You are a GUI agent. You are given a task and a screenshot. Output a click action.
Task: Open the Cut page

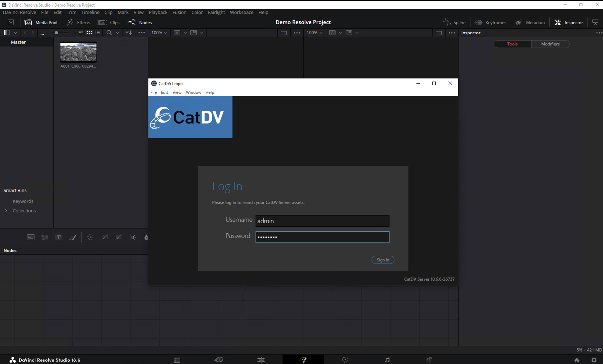click(x=219, y=360)
